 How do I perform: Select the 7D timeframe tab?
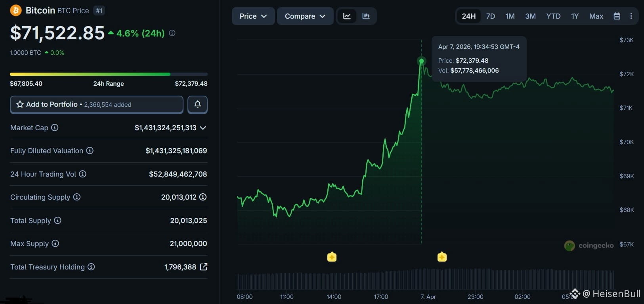[491, 16]
